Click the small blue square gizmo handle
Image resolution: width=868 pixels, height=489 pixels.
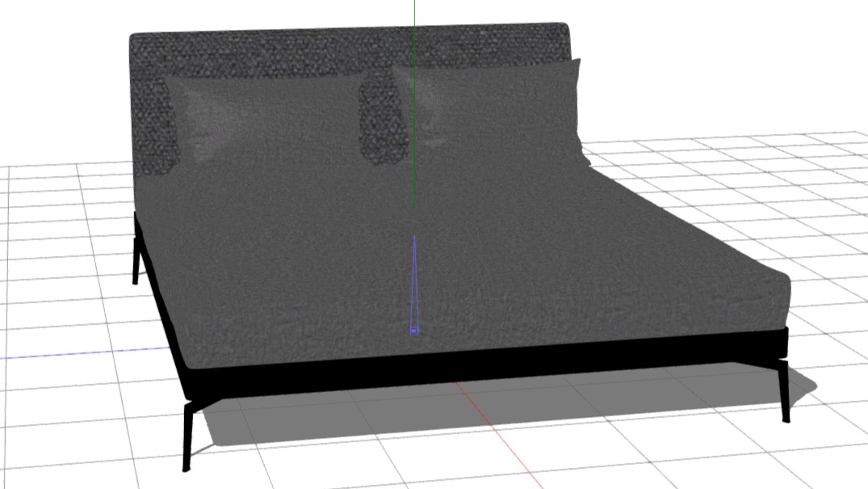(x=413, y=330)
